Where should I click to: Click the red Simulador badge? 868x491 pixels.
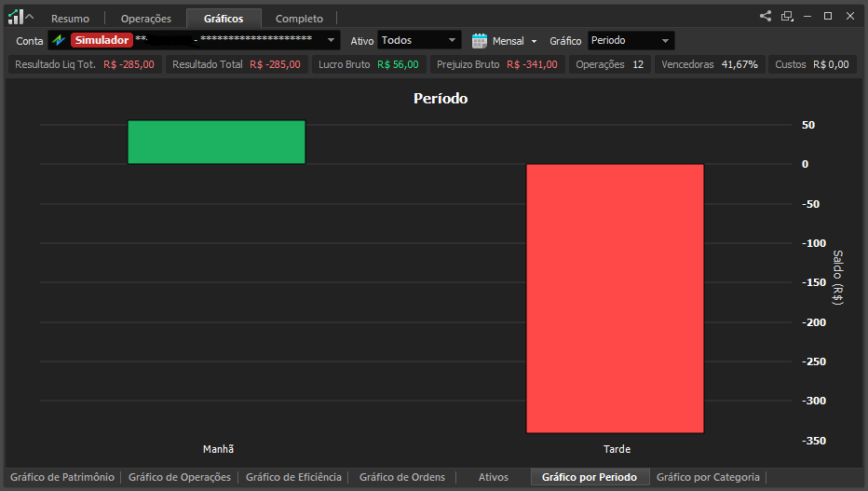[102, 40]
